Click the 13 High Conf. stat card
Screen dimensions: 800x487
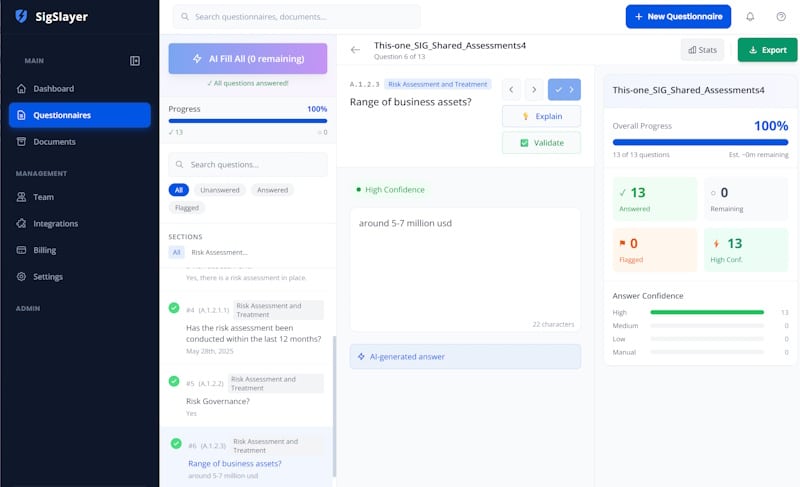click(x=746, y=250)
